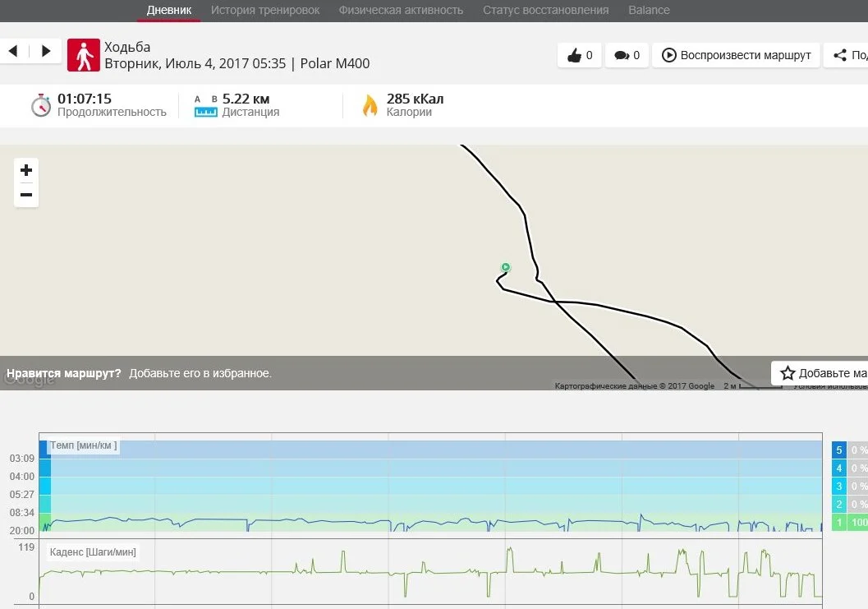Go to previous training with left arrow
This screenshot has width=868, height=609.
click(13, 52)
